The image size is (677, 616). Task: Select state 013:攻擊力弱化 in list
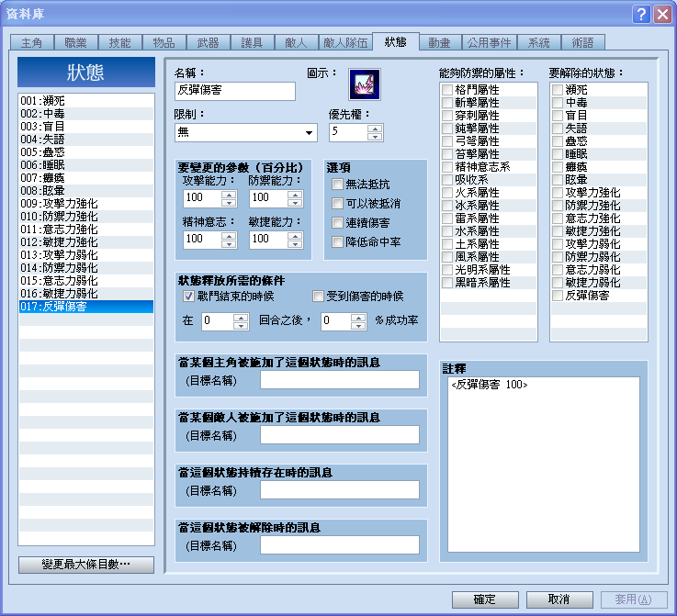(x=86, y=255)
